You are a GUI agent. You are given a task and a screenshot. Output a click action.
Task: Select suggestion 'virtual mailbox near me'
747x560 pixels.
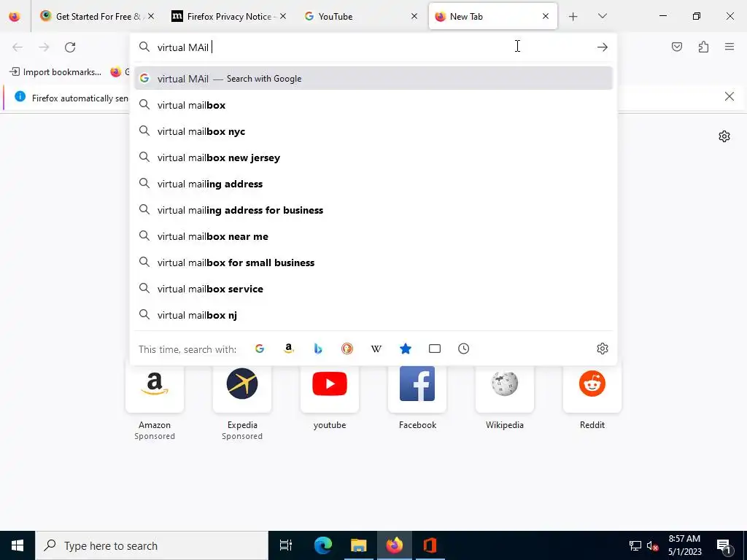(373, 236)
